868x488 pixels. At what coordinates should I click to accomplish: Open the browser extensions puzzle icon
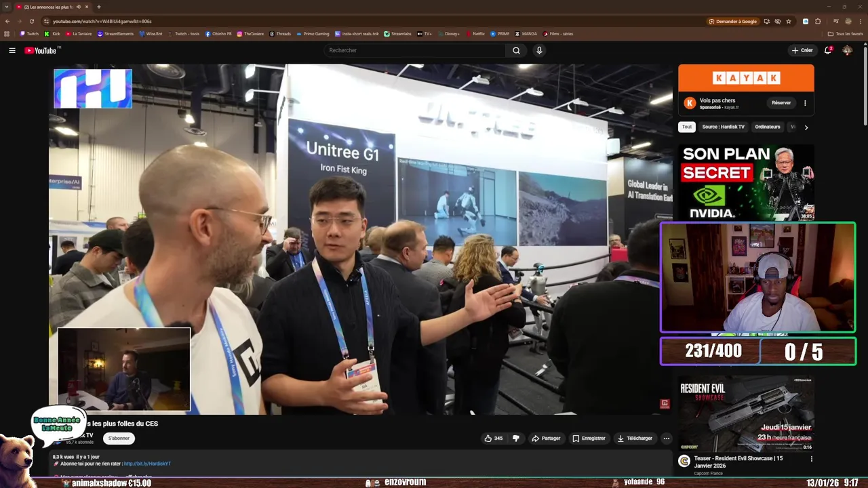click(x=818, y=21)
